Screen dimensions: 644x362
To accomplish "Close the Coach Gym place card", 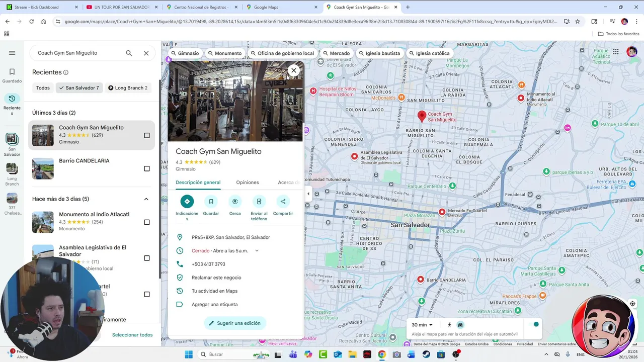I will pyautogui.click(x=294, y=70).
